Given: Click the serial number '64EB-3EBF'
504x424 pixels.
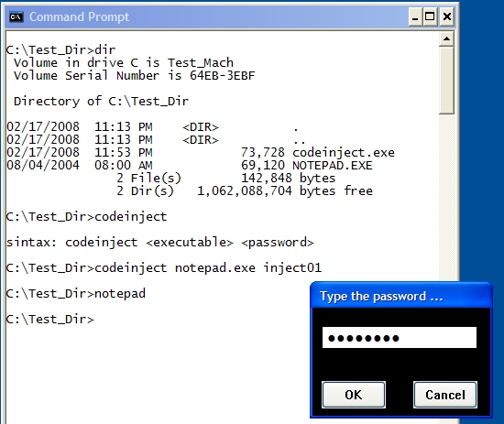Looking at the screenshot, I should coord(222,76).
